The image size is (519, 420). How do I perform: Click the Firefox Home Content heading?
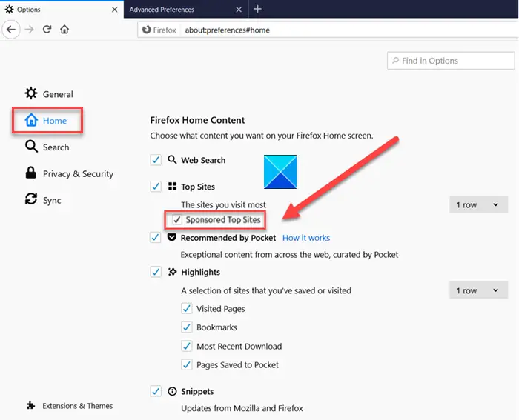tap(197, 120)
